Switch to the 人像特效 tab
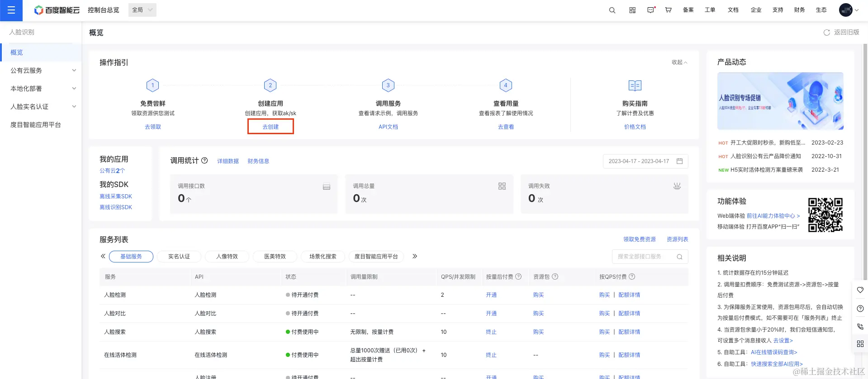Image resolution: width=868 pixels, height=379 pixels. click(227, 257)
